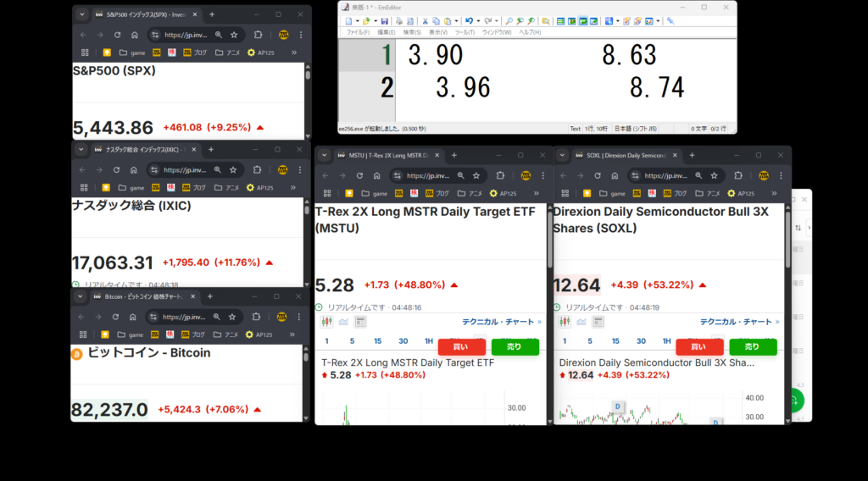Open a new tab in the Nasdaq window

click(x=211, y=150)
